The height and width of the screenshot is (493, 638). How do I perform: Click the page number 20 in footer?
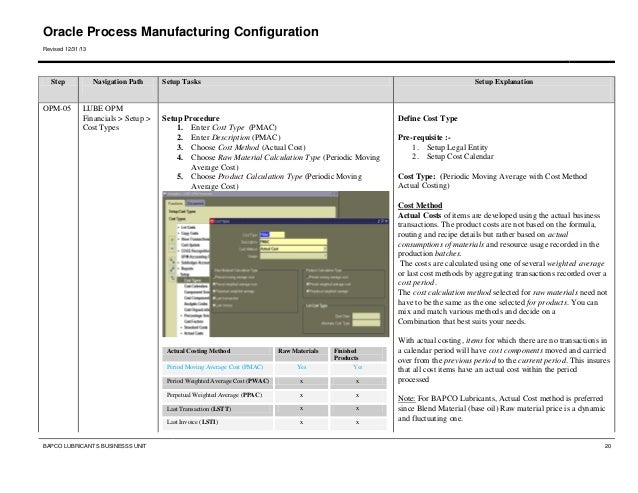pos(608,446)
